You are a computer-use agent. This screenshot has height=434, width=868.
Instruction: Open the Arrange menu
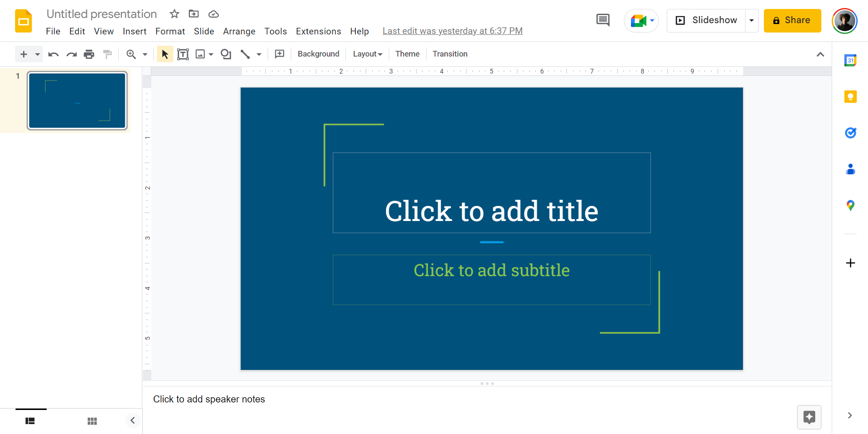click(239, 31)
